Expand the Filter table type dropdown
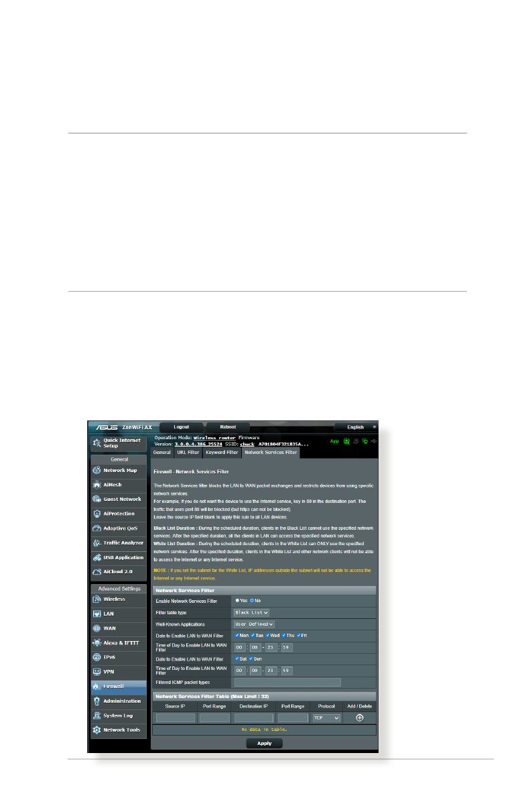The width and height of the screenshot is (532, 802). click(251, 612)
